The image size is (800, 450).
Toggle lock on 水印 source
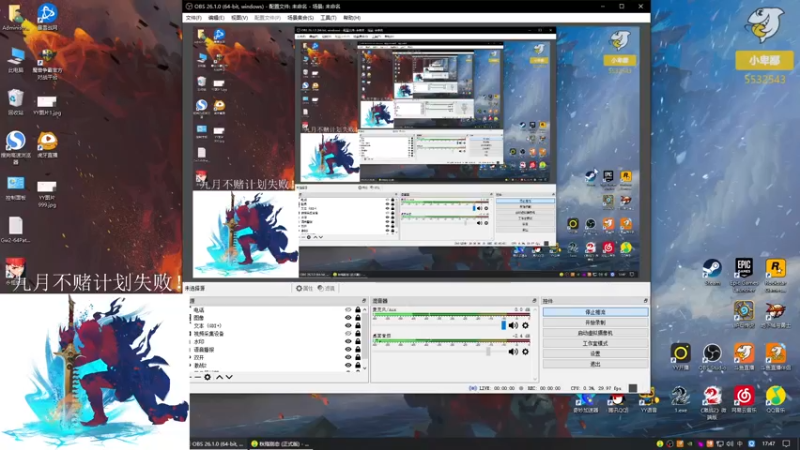358,341
